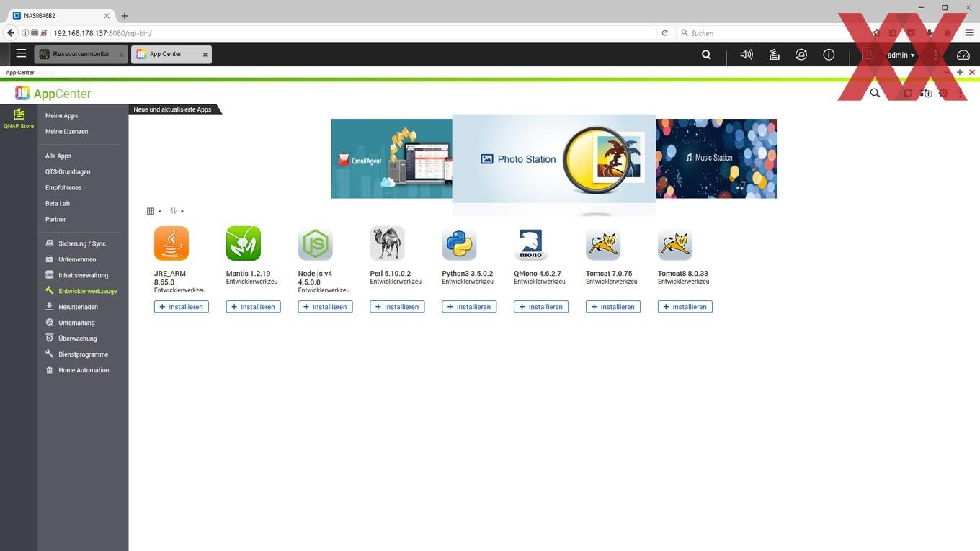
Task: Maximize App Center window with plus icon
Action: point(960,72)
